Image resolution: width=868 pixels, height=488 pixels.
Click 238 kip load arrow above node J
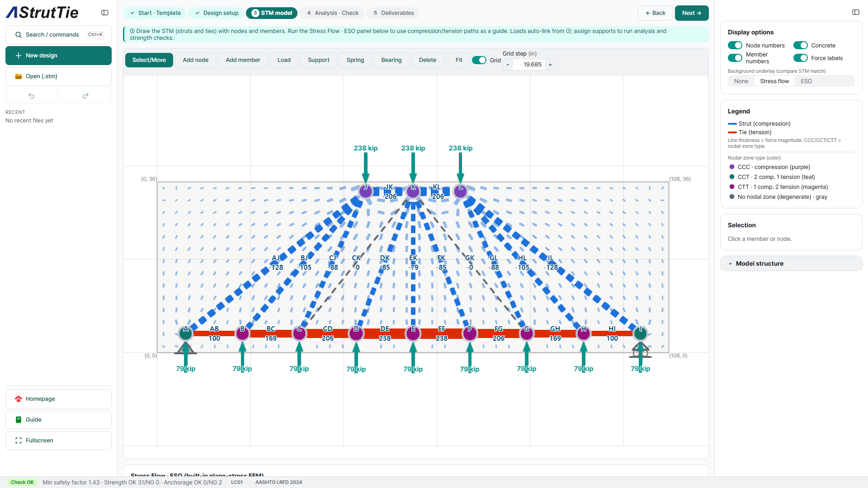click(x=366, y=167)
